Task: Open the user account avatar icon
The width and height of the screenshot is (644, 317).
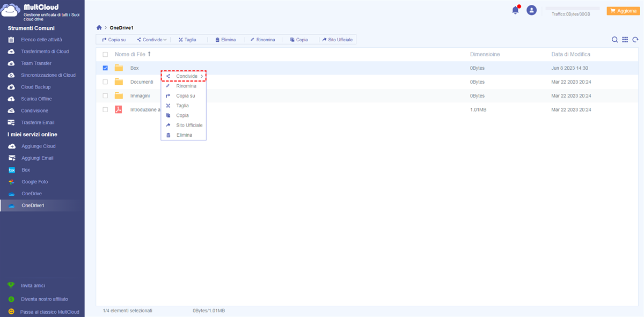Action: tap(531, 10)
